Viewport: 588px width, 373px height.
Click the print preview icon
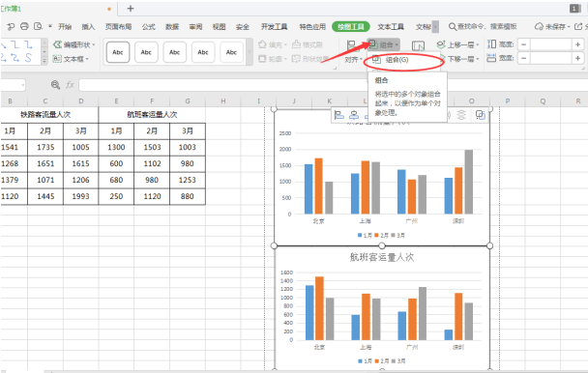pos(38,26)
